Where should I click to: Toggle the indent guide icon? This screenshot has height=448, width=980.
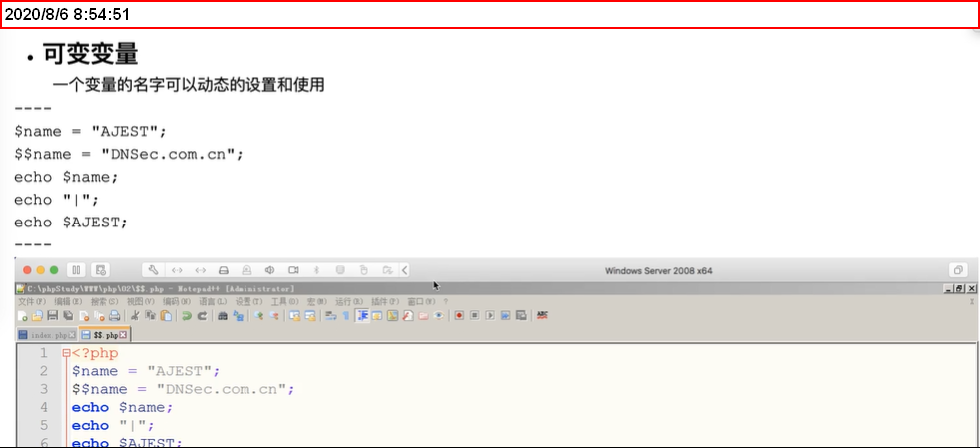[x=363, y=316]
